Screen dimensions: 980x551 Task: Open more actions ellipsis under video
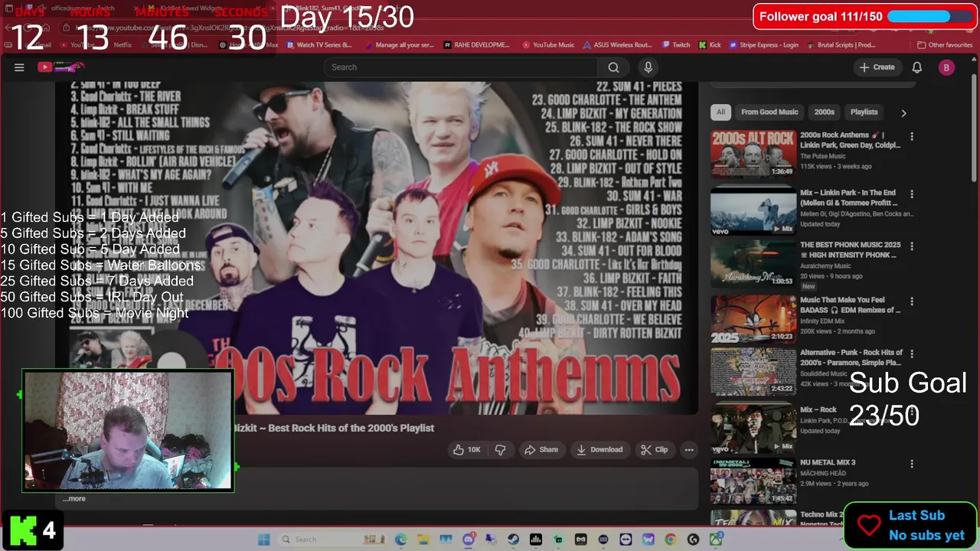pos(689,449)
